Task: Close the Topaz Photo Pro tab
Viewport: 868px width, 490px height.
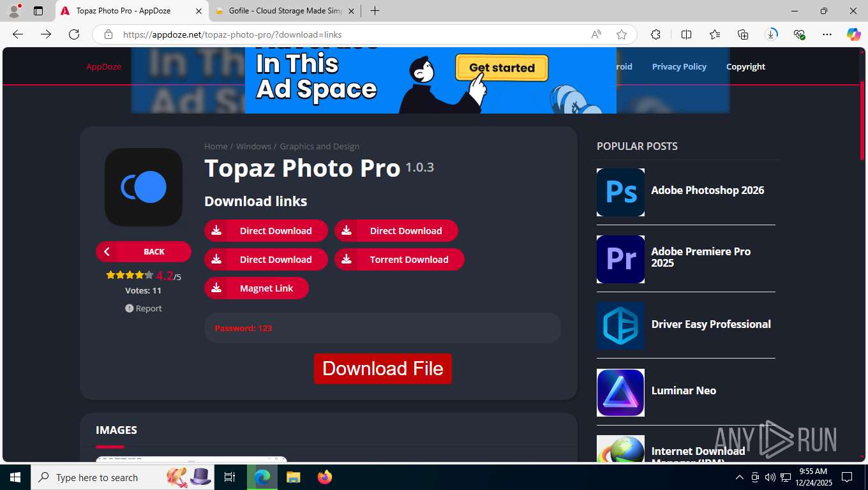Action: 198,11
